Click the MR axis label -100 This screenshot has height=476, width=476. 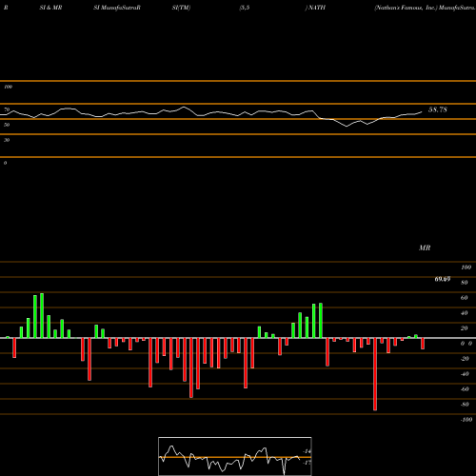point(466,420)
